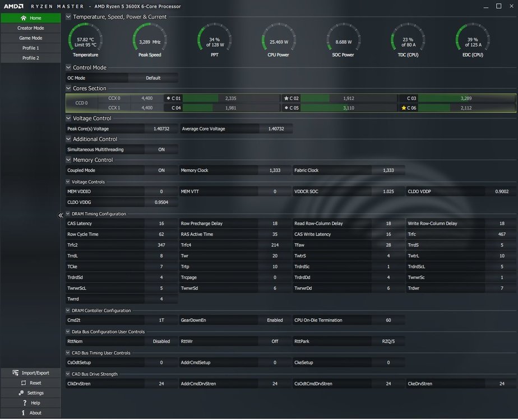Click the CPU Power gauge
This screenshot has width=518, height=420.
click(279, 40)
